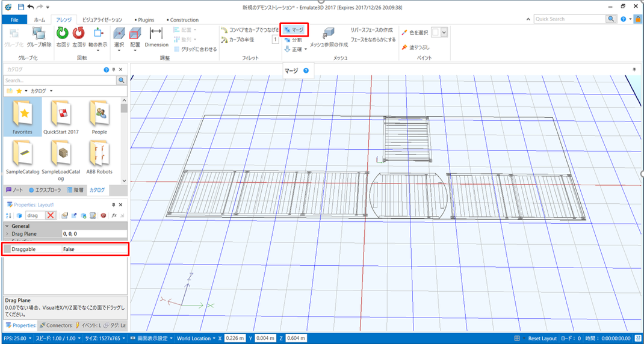This screenshot has height=344, width=644.
Task: Click the ribbon help question mark icon
Action: [624, 19]
